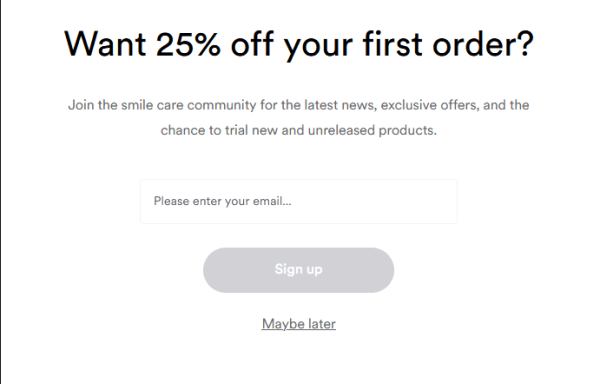Select the underlined Maybe later text
600x384 pixels.
point(298,324)
